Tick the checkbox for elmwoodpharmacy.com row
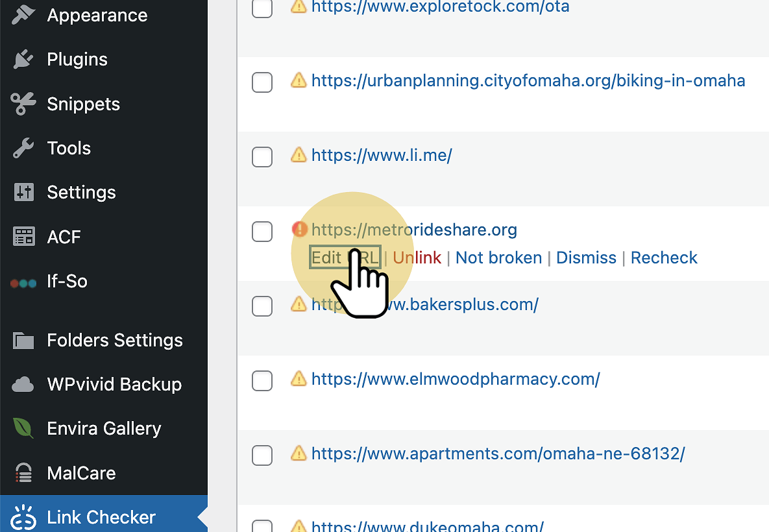This screenshot has width=769, height=532. click(262, 380)
